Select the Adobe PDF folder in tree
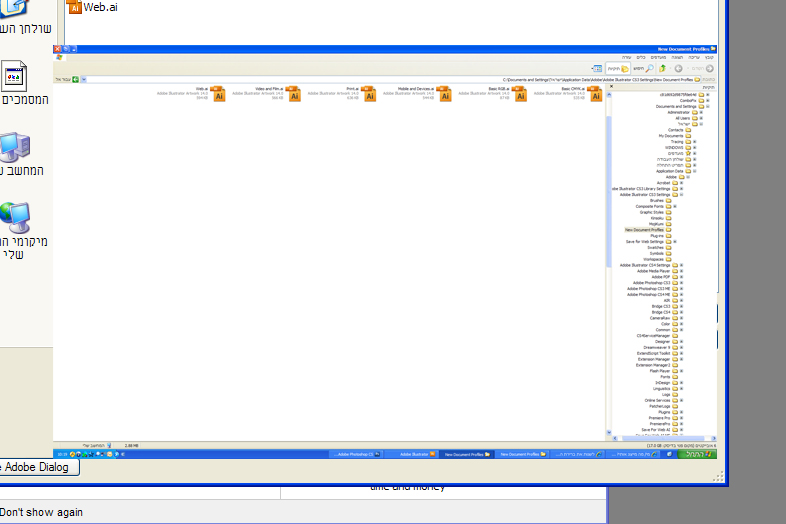 point(664,277)
